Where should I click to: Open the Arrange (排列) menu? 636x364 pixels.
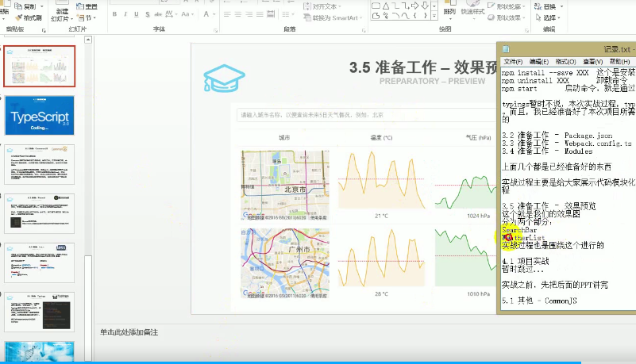449,10
